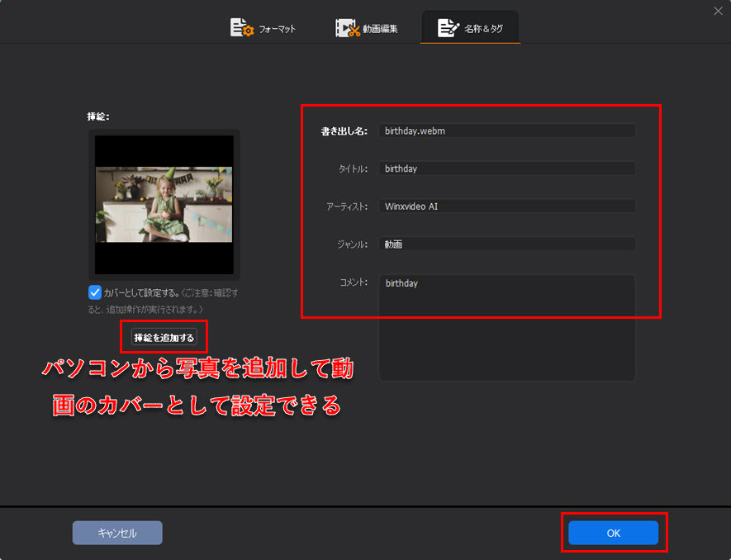Close the dialog with the X button
The width and height of the screenshot is (731, 560).
718,12
